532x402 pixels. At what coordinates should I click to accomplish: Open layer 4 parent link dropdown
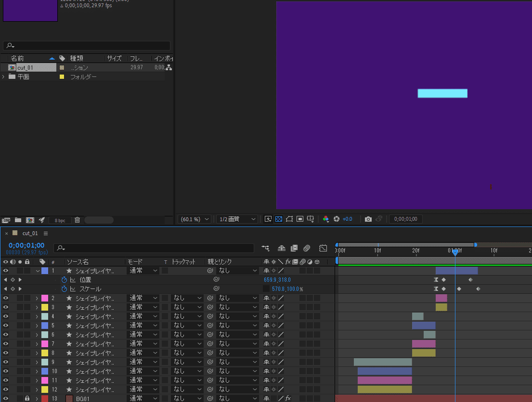237,316
